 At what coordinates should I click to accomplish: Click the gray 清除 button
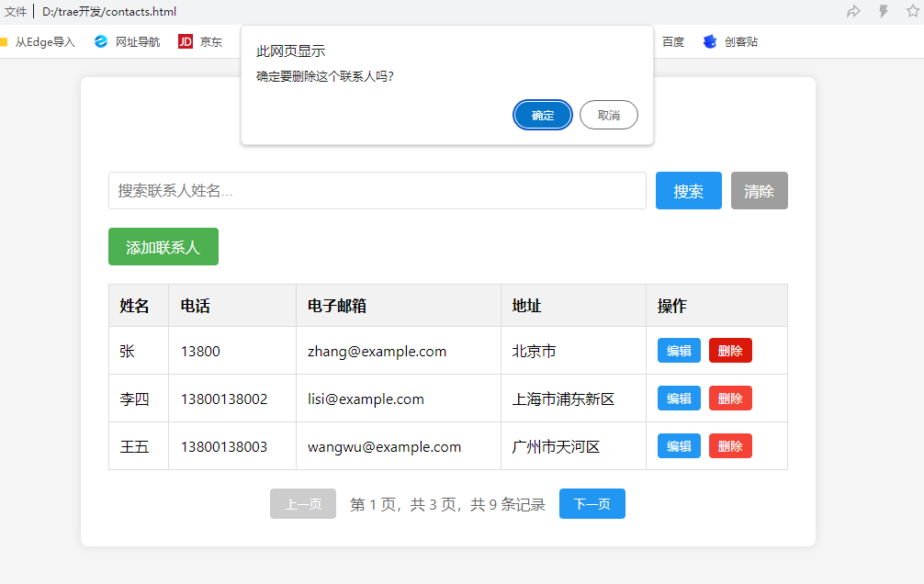[759, 190]
